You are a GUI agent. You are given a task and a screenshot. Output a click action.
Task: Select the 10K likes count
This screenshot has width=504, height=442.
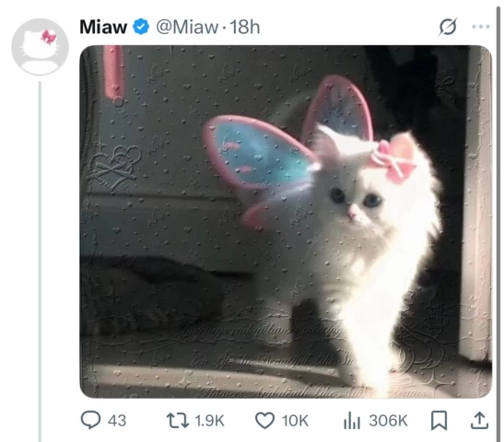295,421
